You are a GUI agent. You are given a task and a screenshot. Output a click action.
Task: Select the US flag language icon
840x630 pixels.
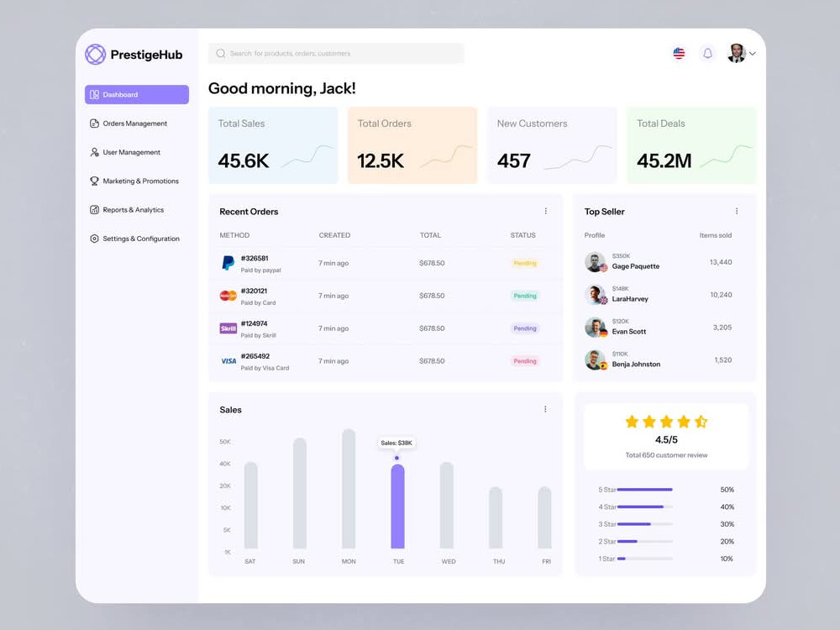point(679,53)
